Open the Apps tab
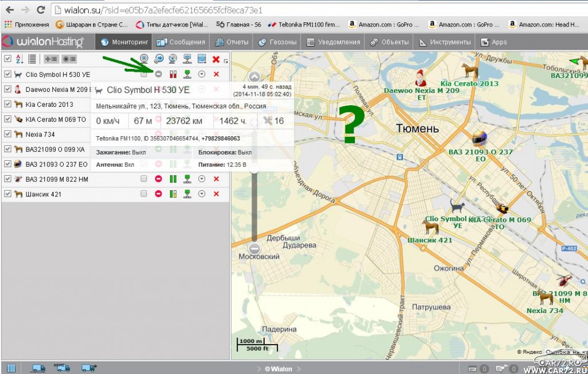The image size is (588, 374). point(494,42)
